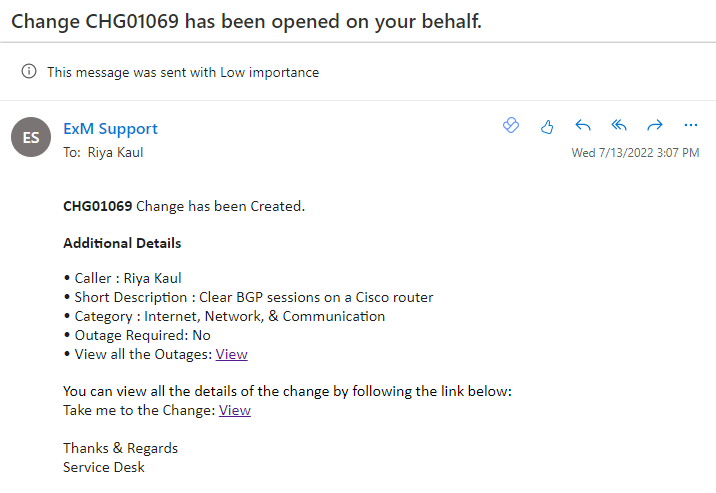
Task: Click the Low importance info icon
Action: point(29,71)
